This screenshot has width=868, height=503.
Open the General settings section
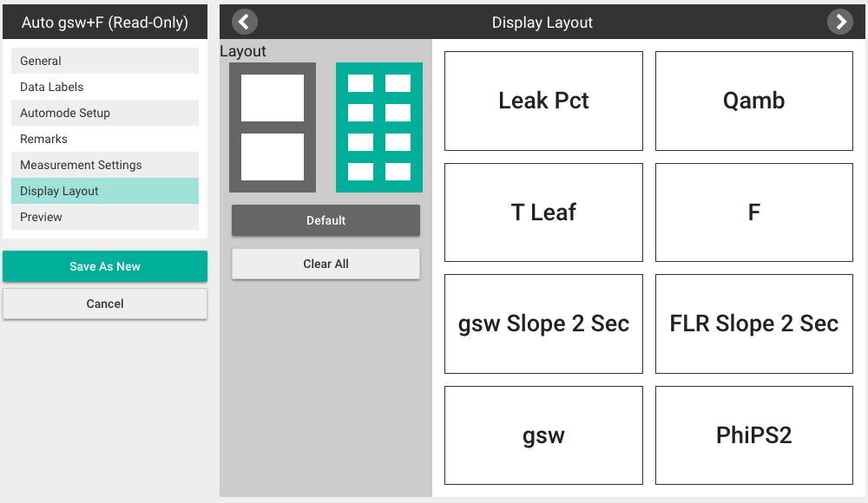pos(105,61)
